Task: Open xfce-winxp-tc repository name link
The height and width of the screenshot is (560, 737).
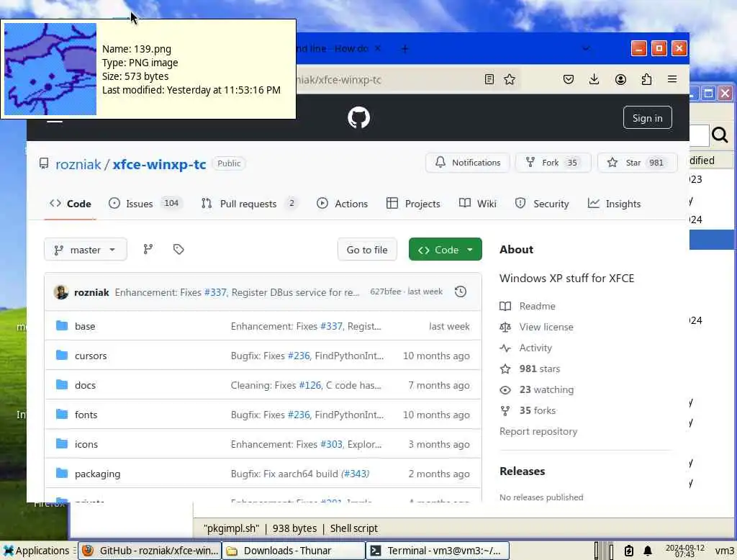Action: point(159,164)
